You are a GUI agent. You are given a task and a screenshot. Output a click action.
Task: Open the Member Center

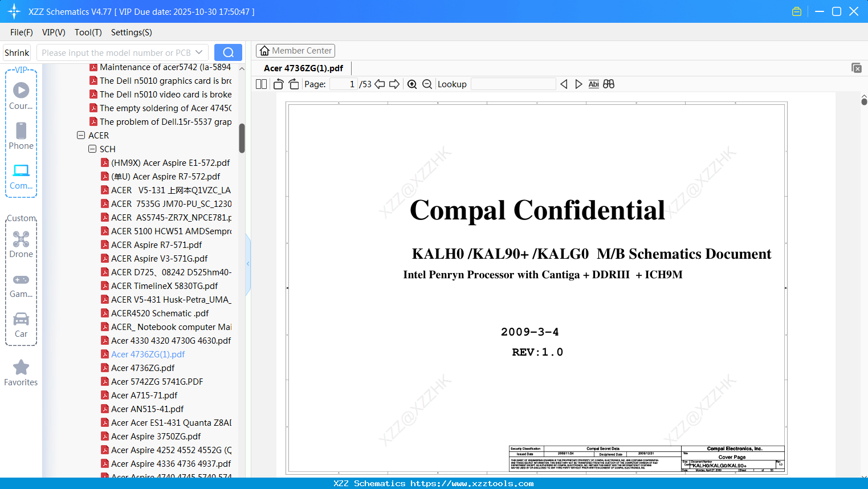pos(295,51)
